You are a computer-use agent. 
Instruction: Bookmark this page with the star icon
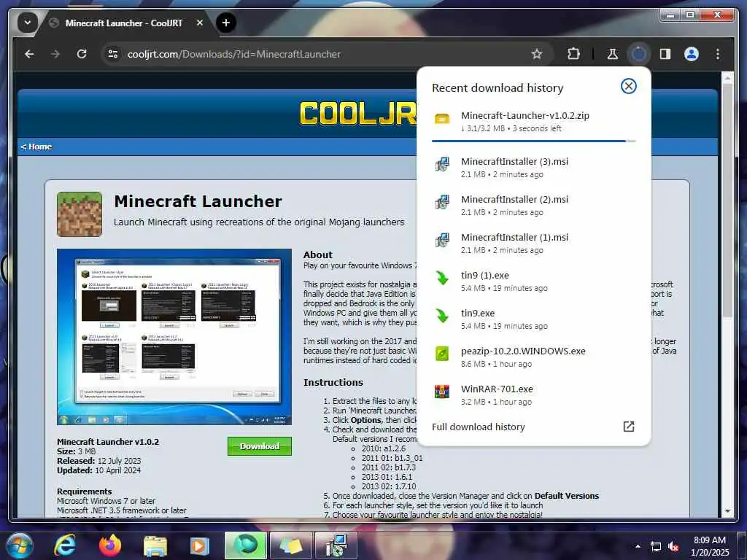537,54
